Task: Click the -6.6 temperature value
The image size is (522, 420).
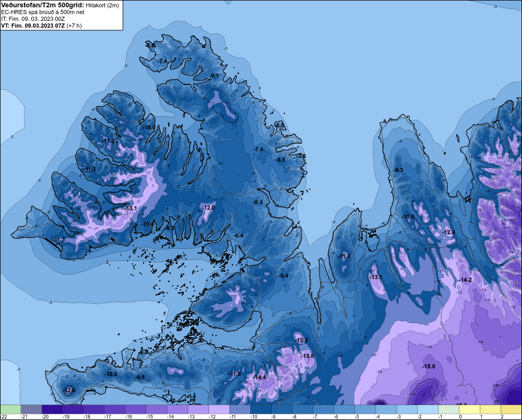Action: (x=150, y=45)
